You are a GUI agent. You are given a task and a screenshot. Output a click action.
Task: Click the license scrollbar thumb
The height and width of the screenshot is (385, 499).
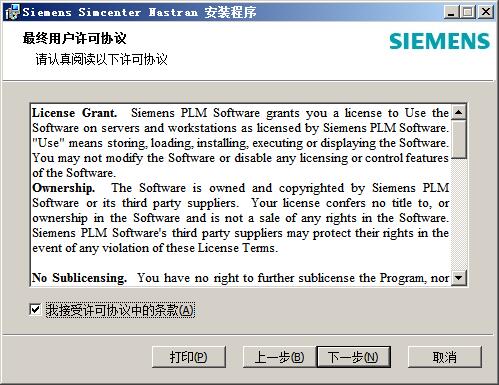tap(459, 139)
